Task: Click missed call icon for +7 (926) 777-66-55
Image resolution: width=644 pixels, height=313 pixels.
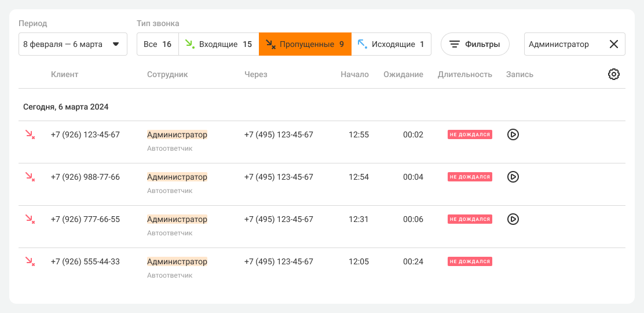Action: (30, 219)
